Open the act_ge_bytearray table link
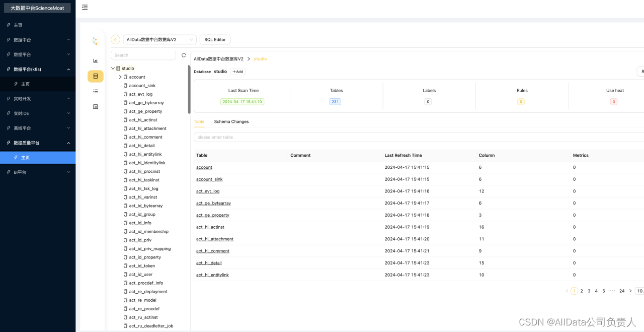Viewport: 644px width, 332px height. pos(213,203)
